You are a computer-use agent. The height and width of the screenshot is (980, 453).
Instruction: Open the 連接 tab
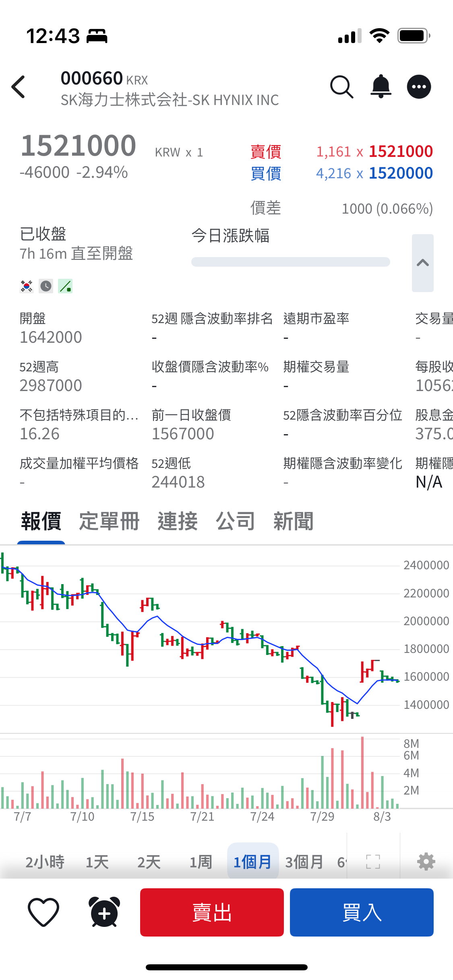tap(178, 521)
